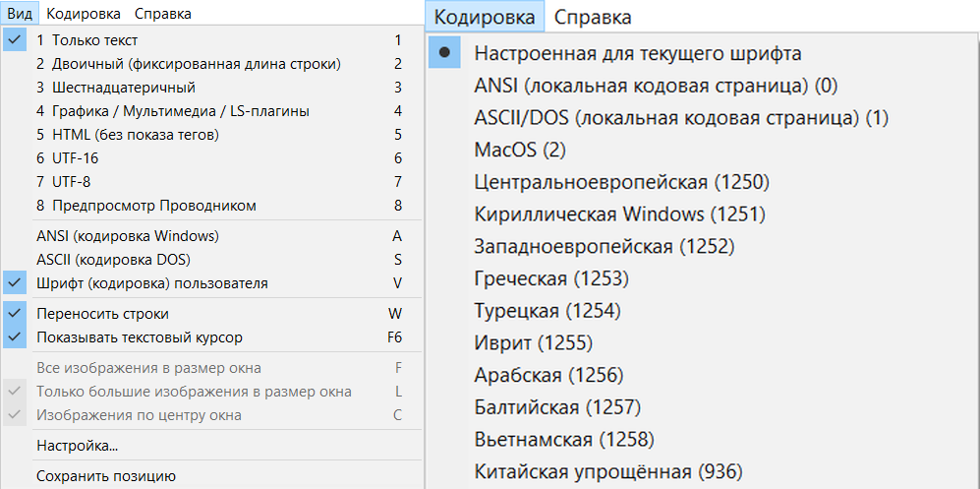
Task: Toggle 'Показывать текстовый курсор' option
Action: coord(212,337)
